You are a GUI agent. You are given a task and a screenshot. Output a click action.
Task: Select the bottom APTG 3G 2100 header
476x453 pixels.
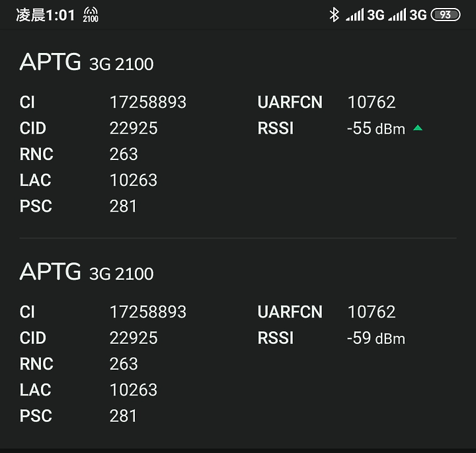pos(87,272)
